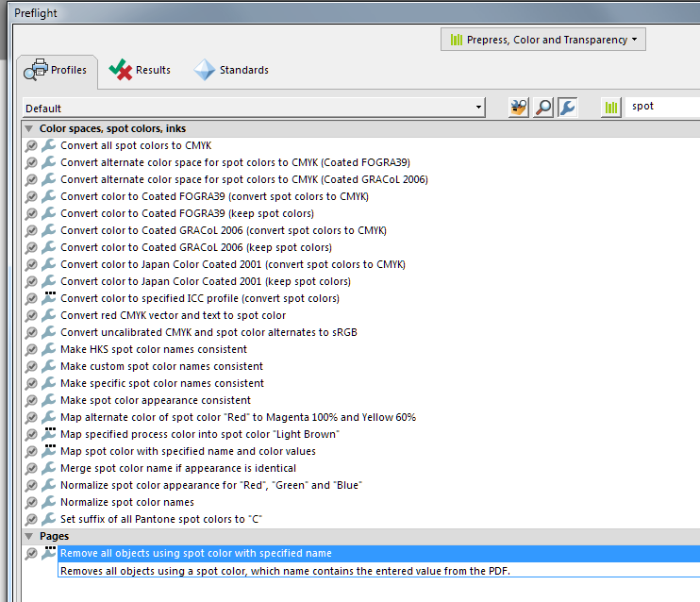This screenshot has height=602, width=700.
Task: Select Convert alternate color space Coated GRACoL 2006
Action: coord(244,179)
